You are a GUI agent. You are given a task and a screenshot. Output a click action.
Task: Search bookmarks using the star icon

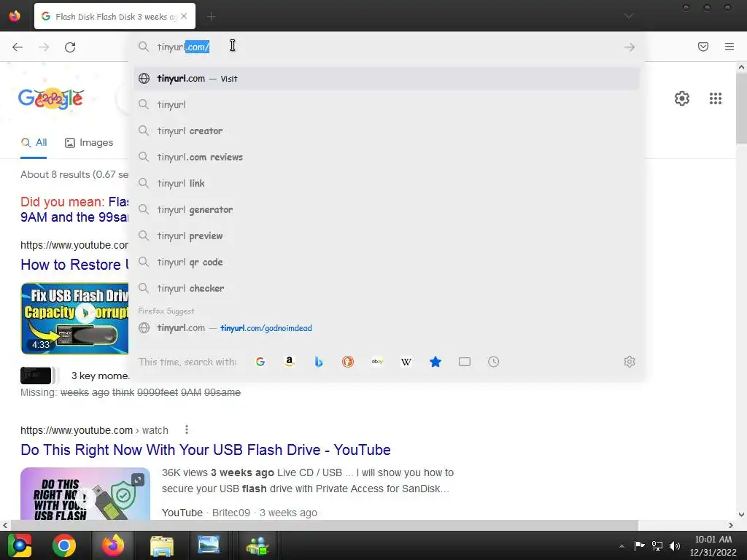point(436,362)
